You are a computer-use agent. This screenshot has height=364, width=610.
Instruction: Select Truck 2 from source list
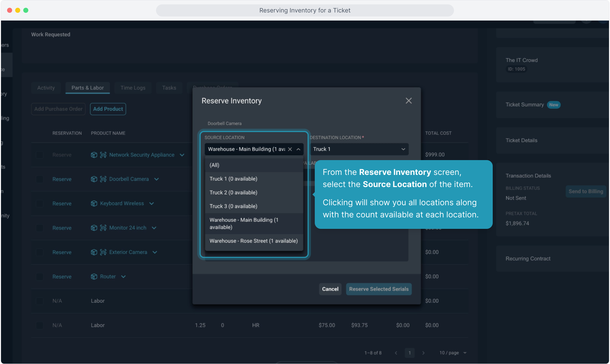coord(233,193)
